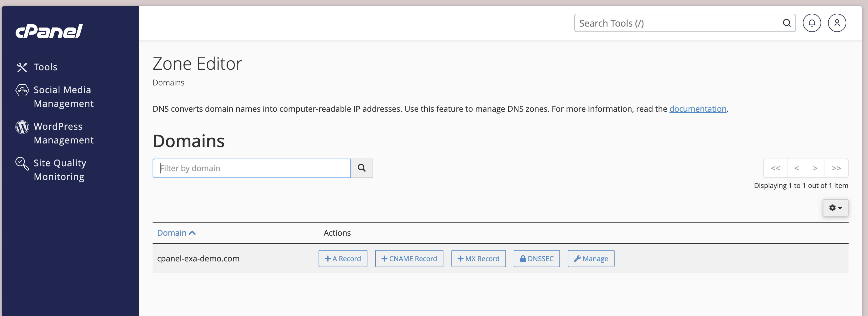Click the WordPress Management icon

[x=22, y=127]
